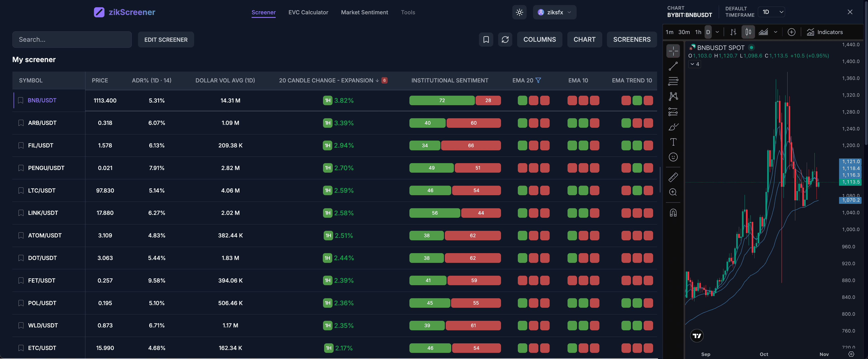Click the EDIT SCREENER button
868x359 pixels.
click(165, 39)
